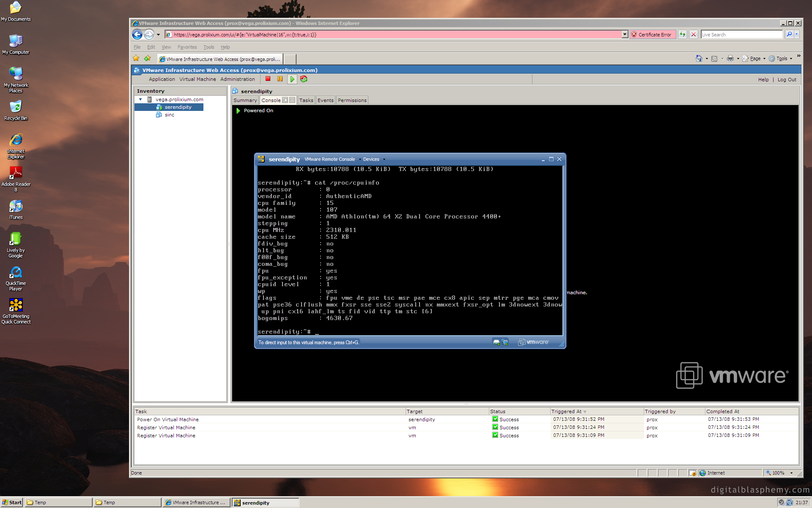Click the Remote Console hard disk icon in status bar

click(497, 342)
